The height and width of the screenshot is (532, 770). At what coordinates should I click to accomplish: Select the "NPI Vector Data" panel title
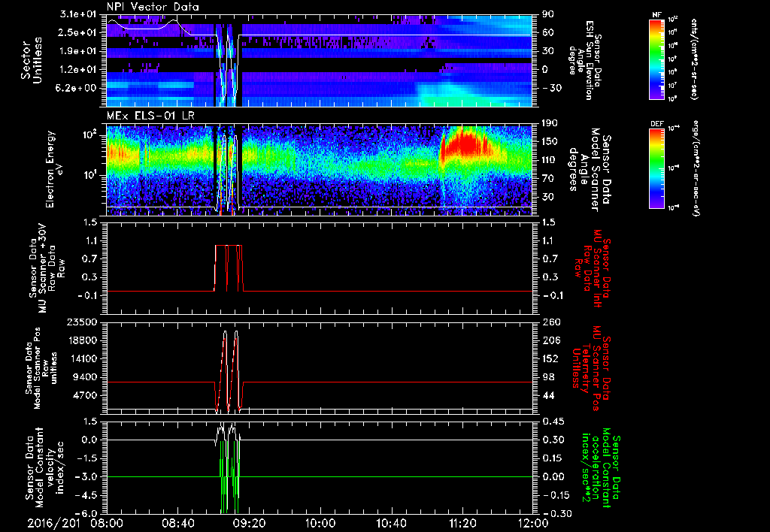click(153, 7)
